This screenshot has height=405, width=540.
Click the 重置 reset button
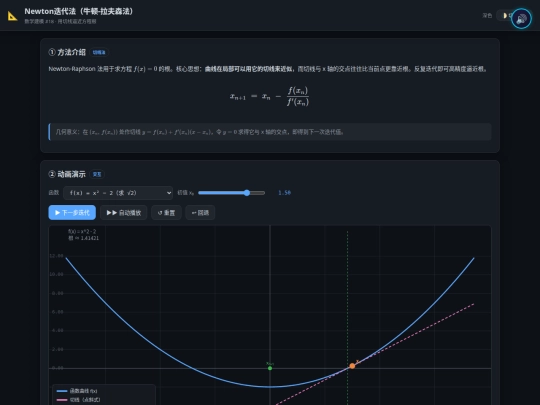tap(166, 212)
